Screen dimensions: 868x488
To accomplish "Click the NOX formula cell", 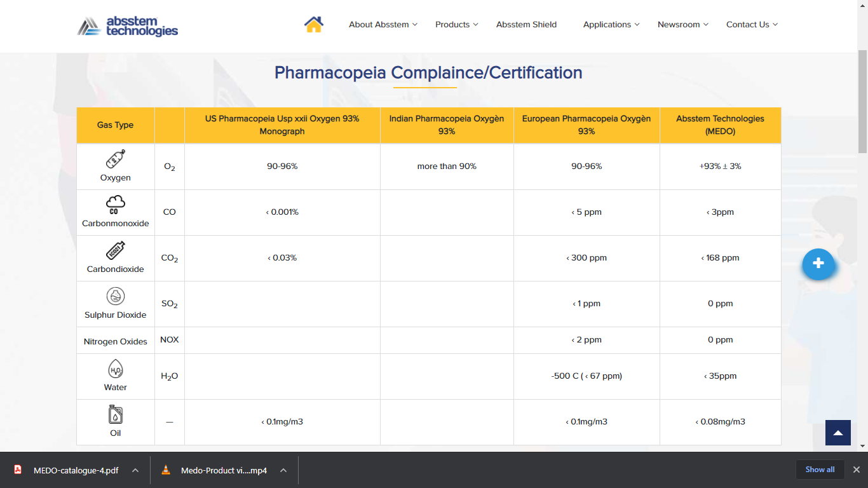I will (x=170, y=340).
